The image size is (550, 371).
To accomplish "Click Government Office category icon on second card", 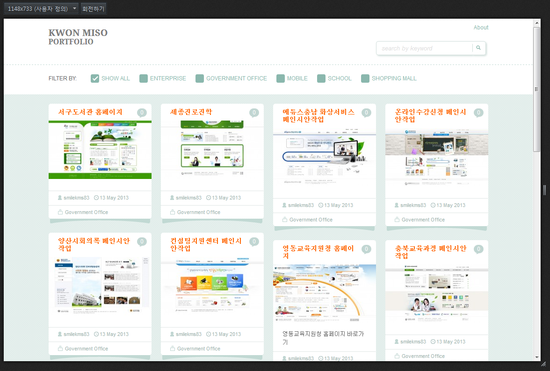I will (x=172, y=212).
